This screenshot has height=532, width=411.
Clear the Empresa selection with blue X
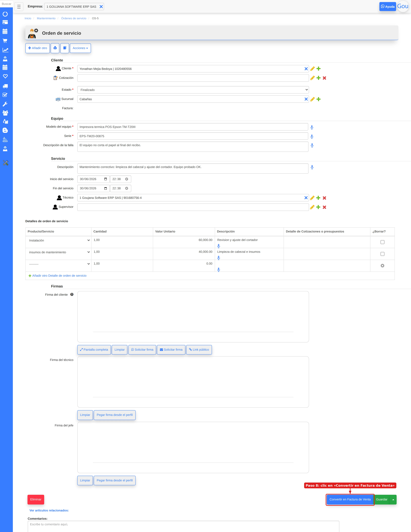[101, 7]
